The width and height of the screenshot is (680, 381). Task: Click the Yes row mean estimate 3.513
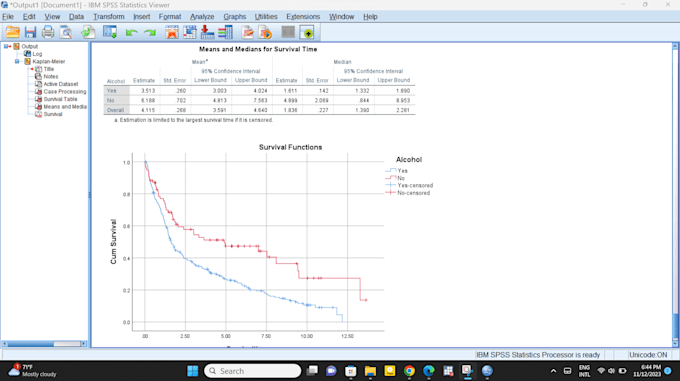[x=148, y=91]
